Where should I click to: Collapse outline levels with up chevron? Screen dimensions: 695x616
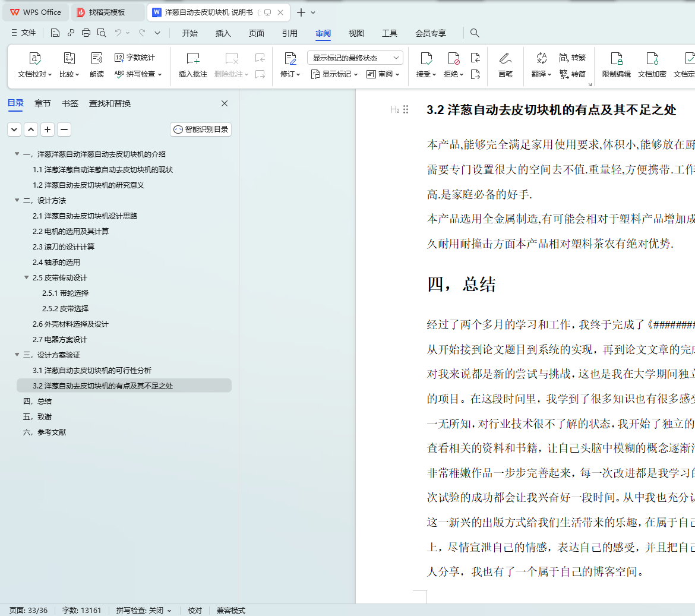point(30,129)
